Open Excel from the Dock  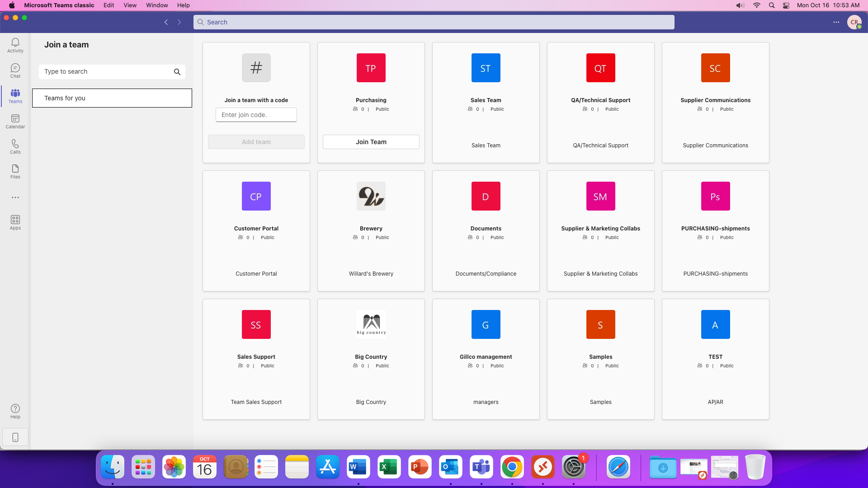(x=389, y=467)
